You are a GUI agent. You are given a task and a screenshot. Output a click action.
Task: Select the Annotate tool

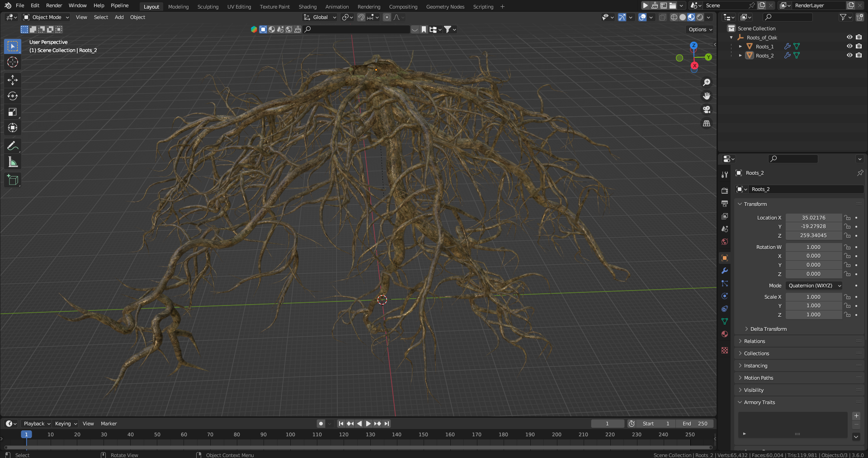pos(13,146)
